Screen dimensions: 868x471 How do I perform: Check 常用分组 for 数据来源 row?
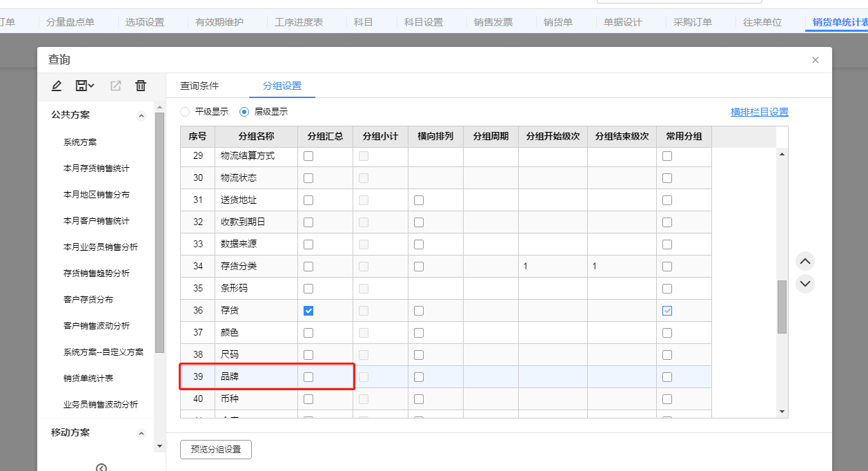(x=667, y=244)
